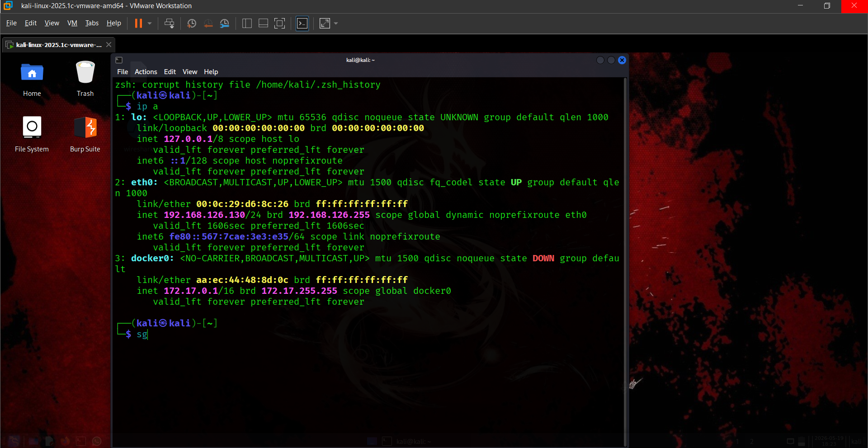Click the terminal window icon in its title bar
The height and width of the screenshot is (448, 868).
click(119, 60)
